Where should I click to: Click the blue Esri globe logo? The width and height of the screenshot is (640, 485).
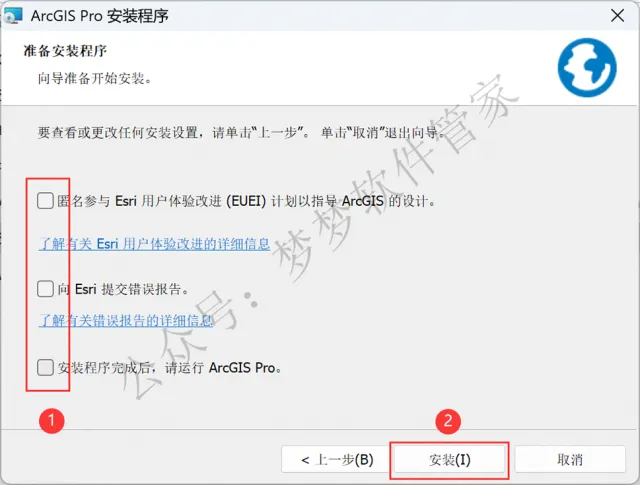[587, 68]
